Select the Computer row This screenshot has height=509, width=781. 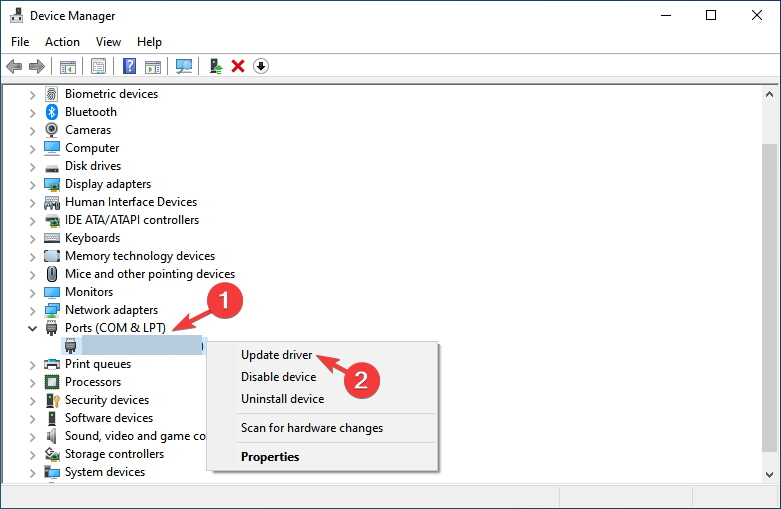point(92,148)
